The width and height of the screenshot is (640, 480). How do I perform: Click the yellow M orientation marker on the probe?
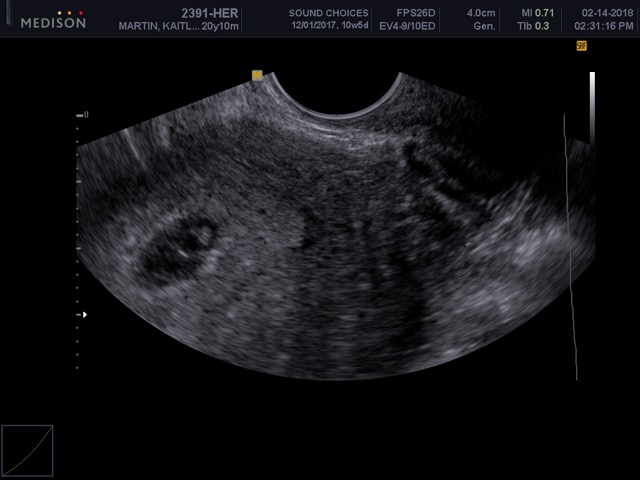pyautogui.click(x=257, y=75)
